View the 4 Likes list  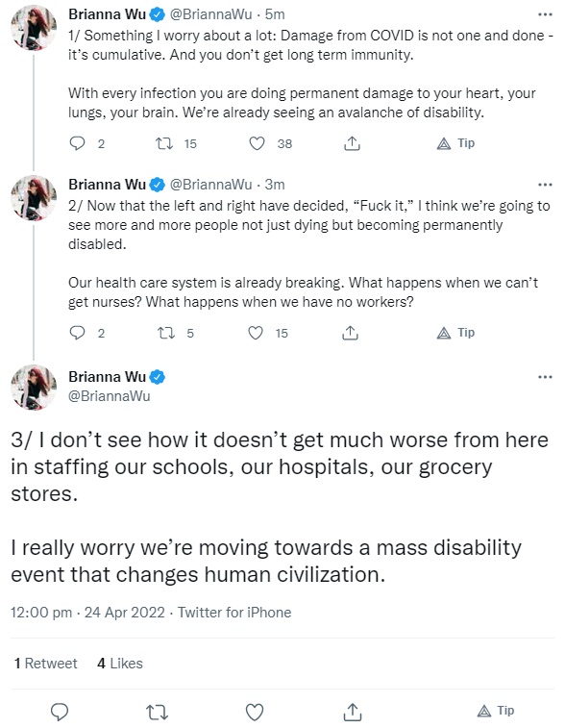[120, 663]
